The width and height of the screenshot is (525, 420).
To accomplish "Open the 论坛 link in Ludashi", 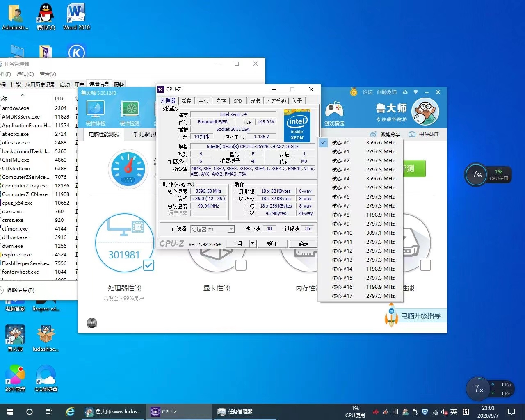I will click(x=367, y=92).
